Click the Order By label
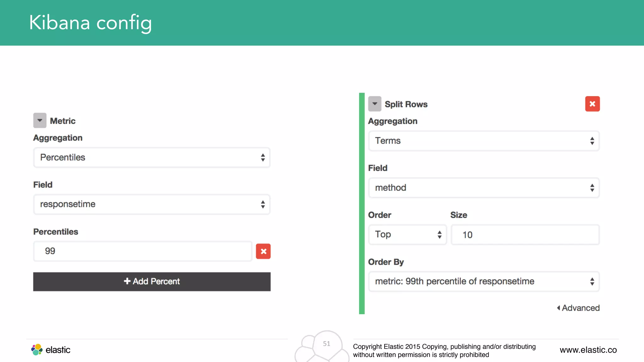644x362 pixels. coord(386,262)
